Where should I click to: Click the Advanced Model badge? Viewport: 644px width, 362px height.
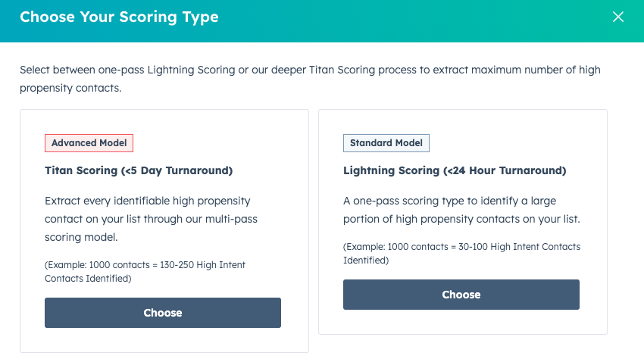tap(89, 143)
